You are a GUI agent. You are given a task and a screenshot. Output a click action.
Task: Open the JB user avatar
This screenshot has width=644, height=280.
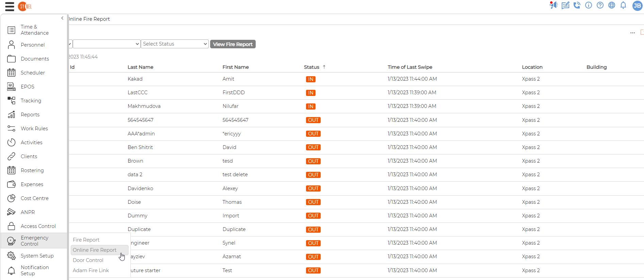637,5
